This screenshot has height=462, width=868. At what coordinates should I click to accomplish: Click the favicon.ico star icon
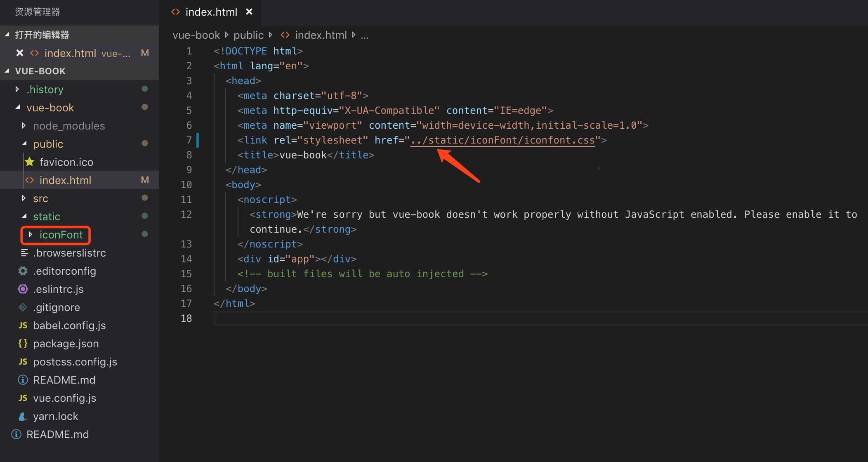click(30, 162)
